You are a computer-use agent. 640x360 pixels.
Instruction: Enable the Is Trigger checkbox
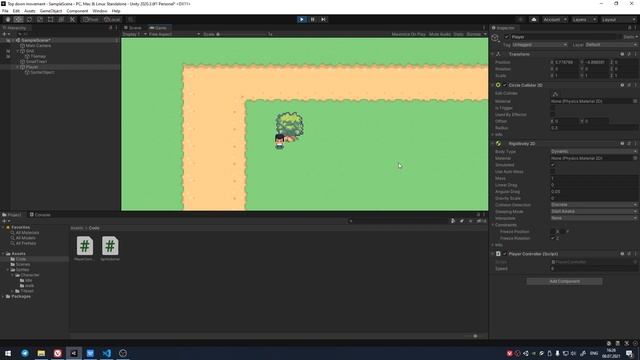(x=553, y=108)
